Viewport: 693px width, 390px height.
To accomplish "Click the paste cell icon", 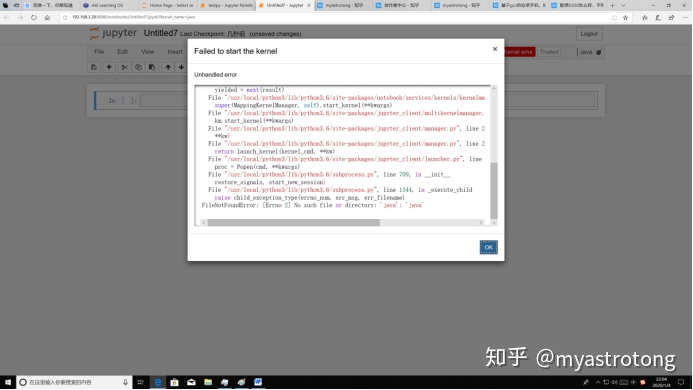I will pos(152,67).
